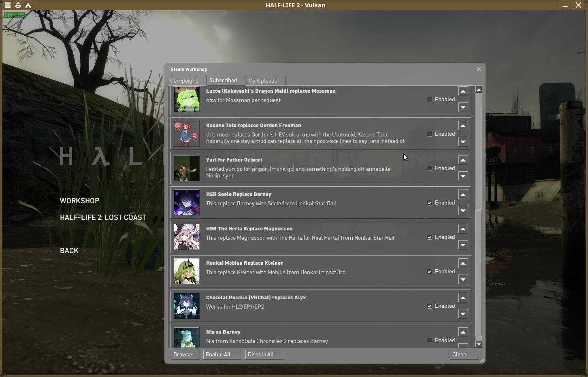Select the 'Chocolat Roselia (VRChat) replaces Alyx' title
The image size is (588, 377).
[256, 298]
